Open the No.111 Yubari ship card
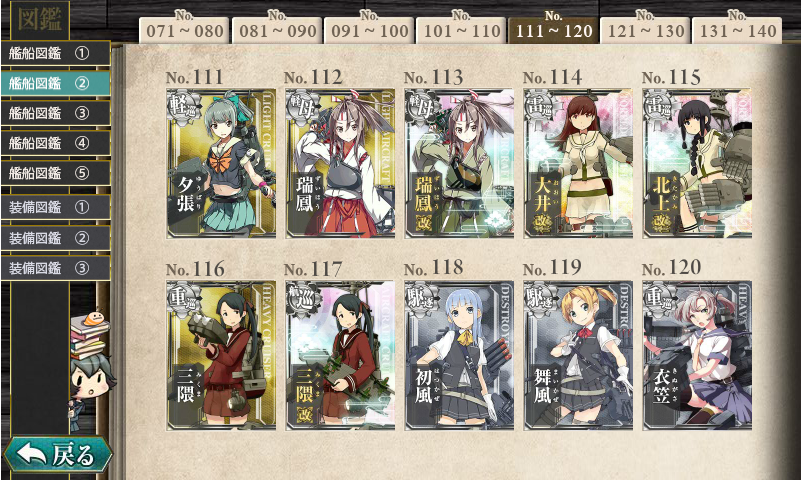803x481 pixels. pos(221,163)
